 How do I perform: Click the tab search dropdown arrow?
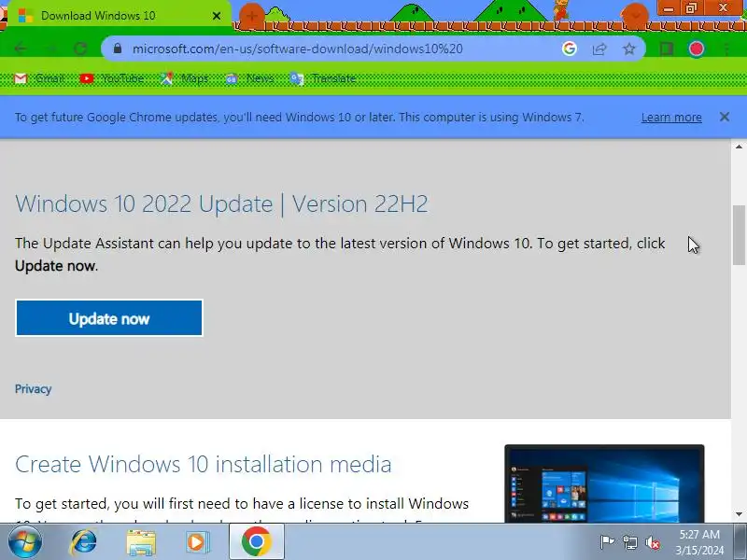pyautogui.click(x=635, y=16)
